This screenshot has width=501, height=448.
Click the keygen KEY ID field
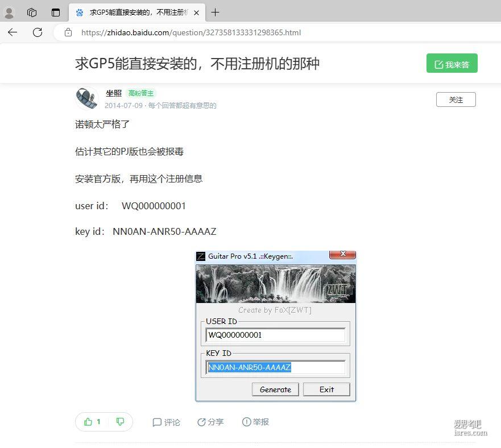tap(275, 367)
